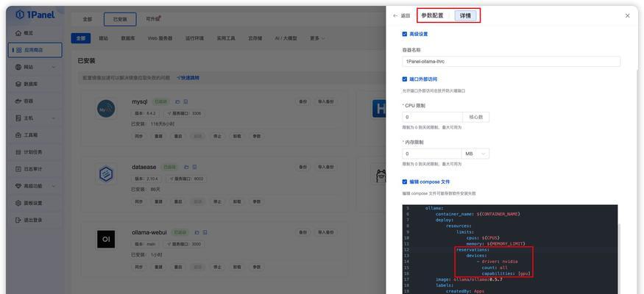Click dataease 备份 backup button

(302, 167)
